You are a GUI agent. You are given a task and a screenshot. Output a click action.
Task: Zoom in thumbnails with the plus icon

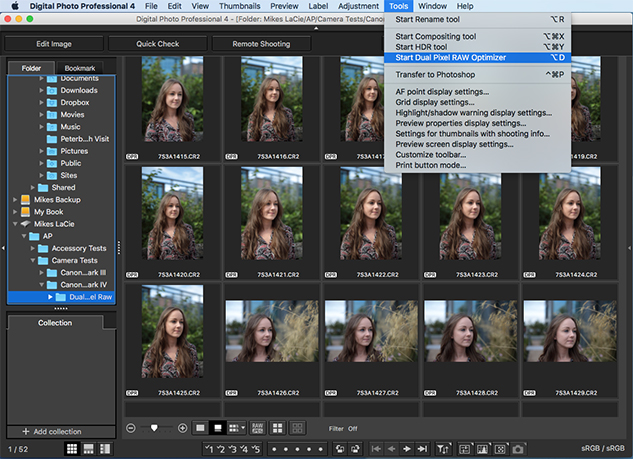[182, 428]
